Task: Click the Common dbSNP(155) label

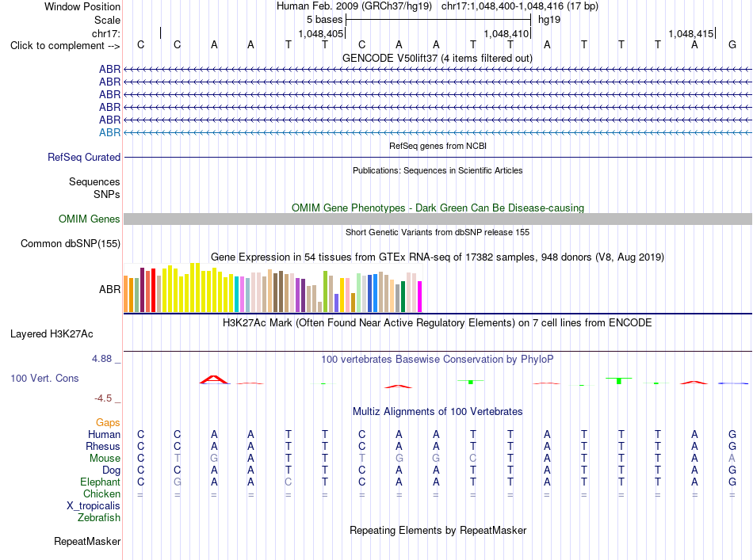Action: point(71,244)
